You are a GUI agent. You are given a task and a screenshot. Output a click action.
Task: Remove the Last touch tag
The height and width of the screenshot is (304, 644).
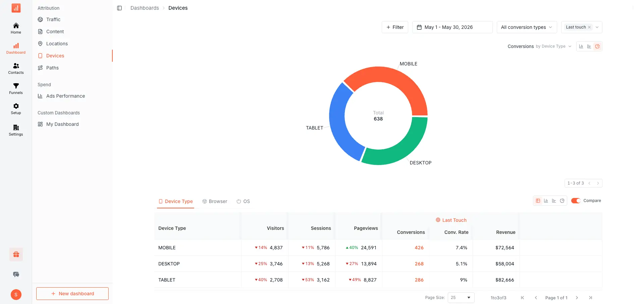click(589, 27)
